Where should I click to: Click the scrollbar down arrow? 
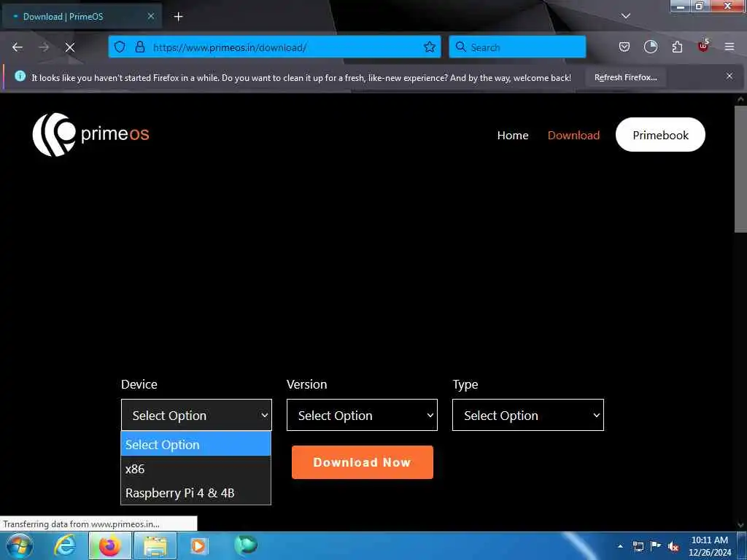740,525
